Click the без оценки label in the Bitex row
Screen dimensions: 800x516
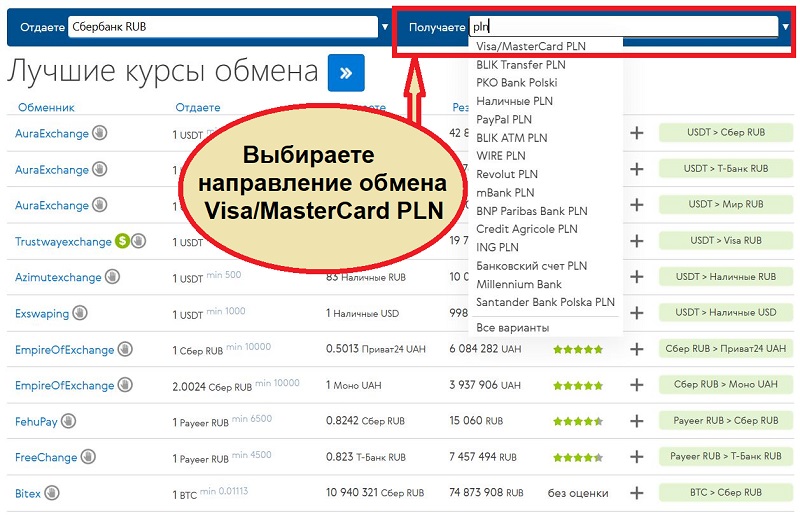(x=578, y=494)
